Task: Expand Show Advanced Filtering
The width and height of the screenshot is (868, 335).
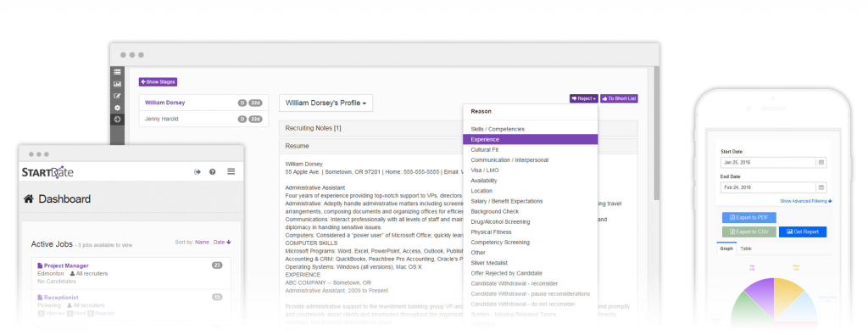Action: pyautogui.click(x=806, y=201)
